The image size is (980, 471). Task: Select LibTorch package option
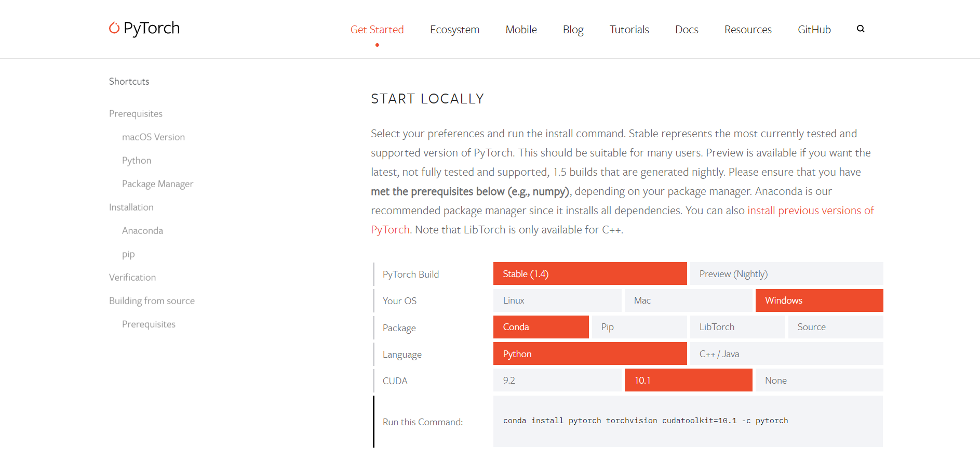(737, 327)
